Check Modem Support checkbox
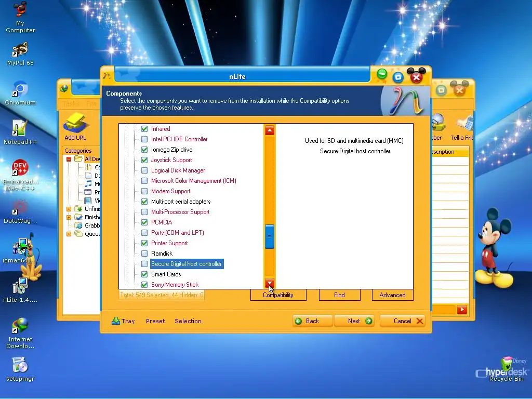 144,191
